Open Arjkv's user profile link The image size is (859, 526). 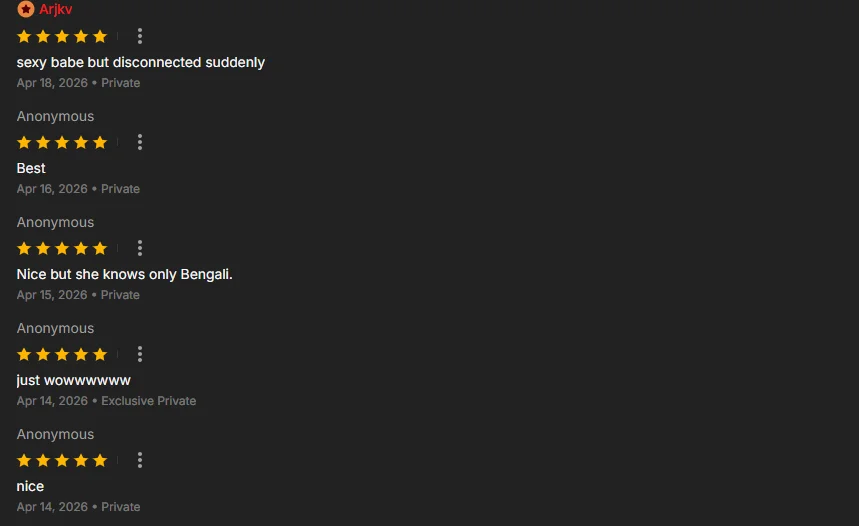[55, 9]
